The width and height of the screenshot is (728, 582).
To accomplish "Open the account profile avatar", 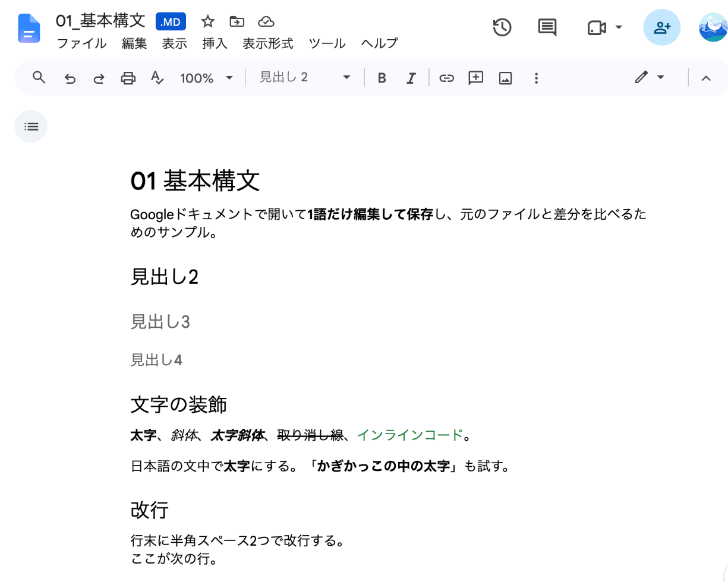I will click(713, 27).
